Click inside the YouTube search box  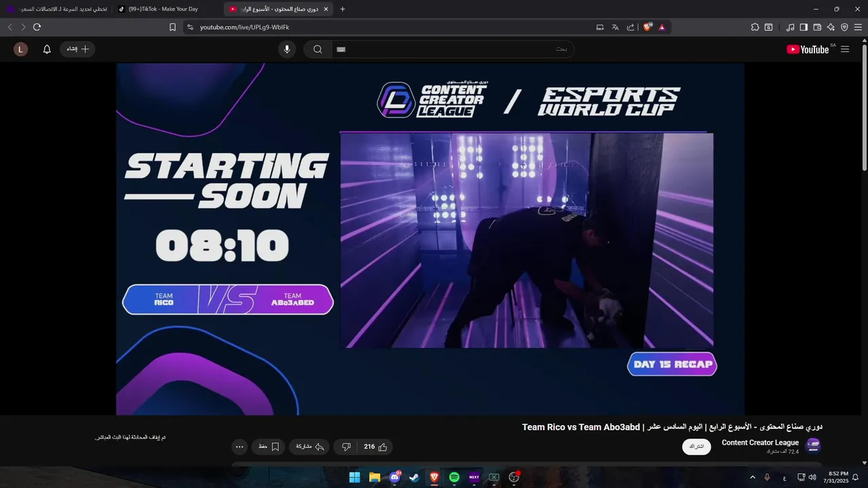(453, 49)
